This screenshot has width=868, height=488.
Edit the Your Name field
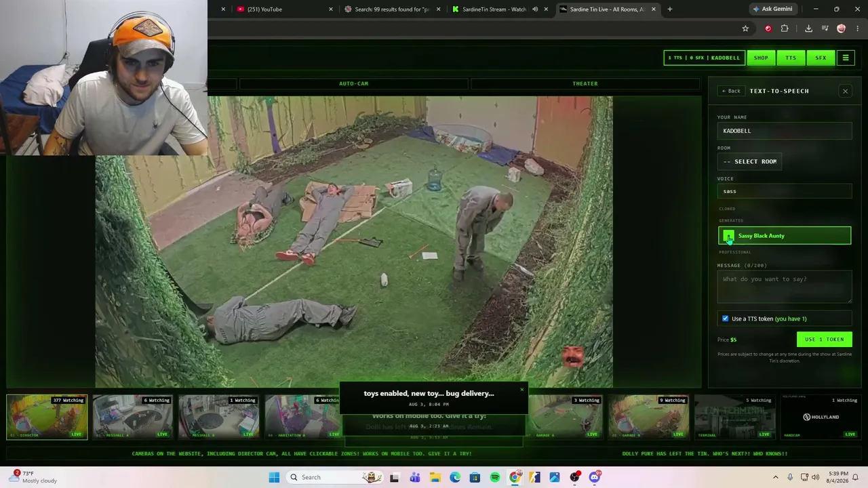[785, 131]
